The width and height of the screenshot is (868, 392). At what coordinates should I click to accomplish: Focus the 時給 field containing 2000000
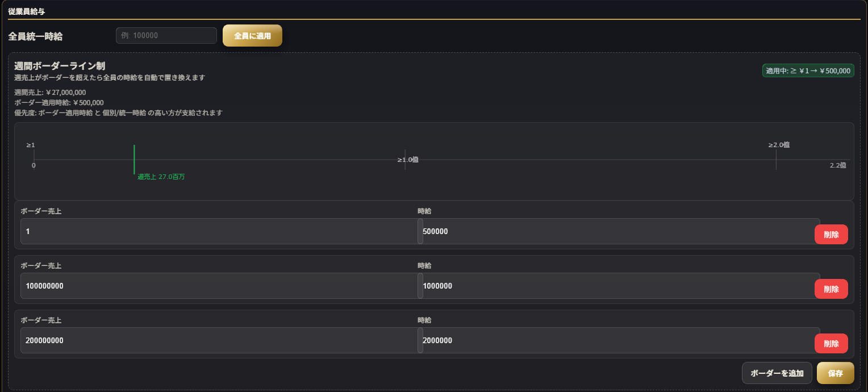pos(618,341)
